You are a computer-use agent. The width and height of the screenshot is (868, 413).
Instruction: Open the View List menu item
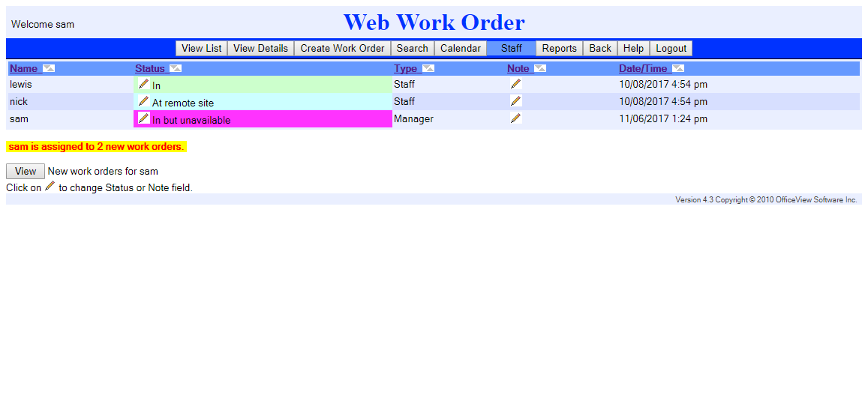pos(202,48)
